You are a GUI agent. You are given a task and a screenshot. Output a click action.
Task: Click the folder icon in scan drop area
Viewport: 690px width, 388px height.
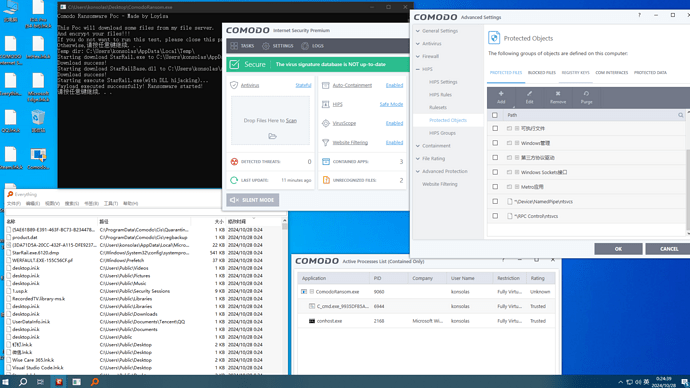pos(272,136)
